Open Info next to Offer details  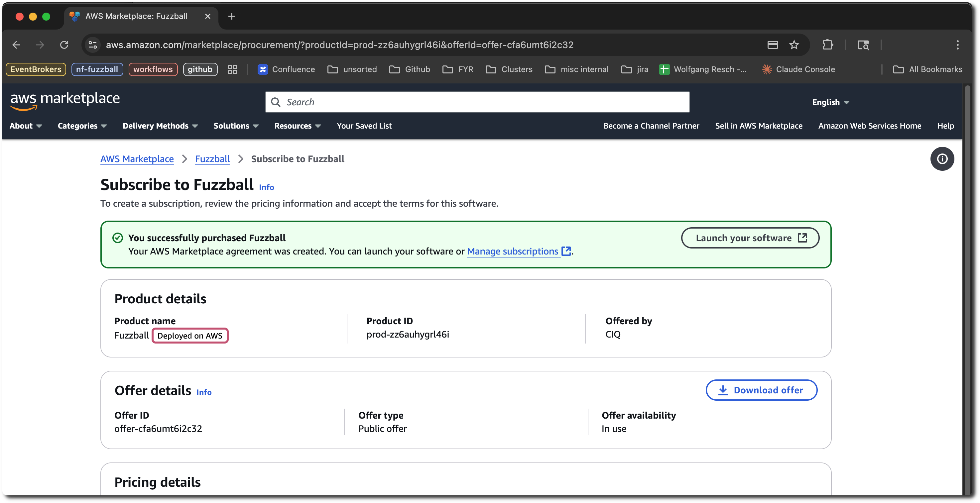204,392
